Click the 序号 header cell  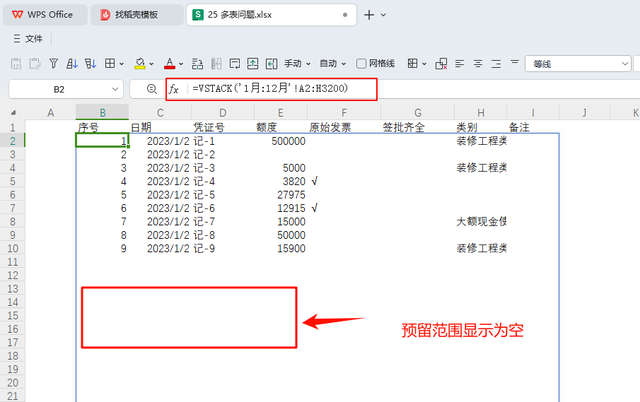pos(102,127)
